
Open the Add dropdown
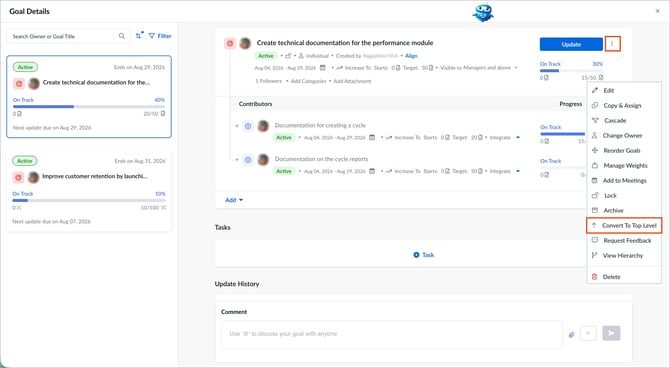pos(234,200)
